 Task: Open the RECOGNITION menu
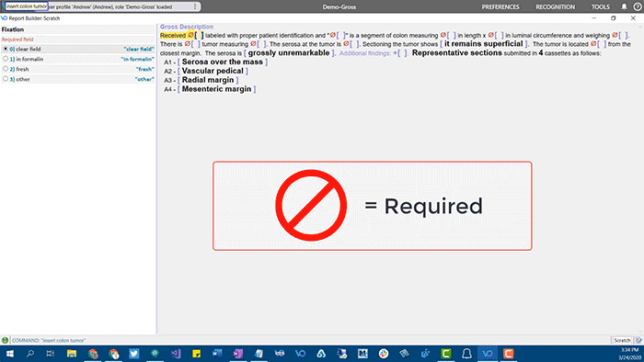click(556, 7)
